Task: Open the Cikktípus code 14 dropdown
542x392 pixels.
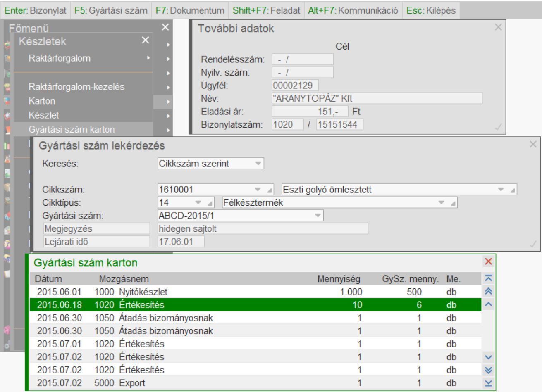Action: 198,203
